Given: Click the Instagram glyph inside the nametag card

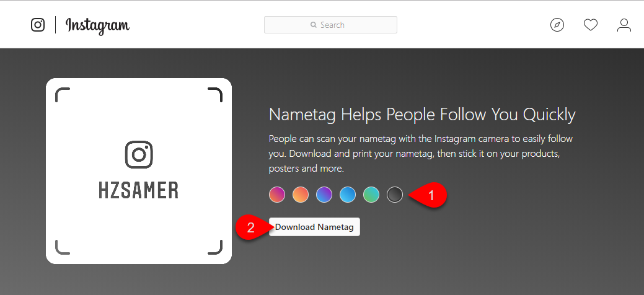Looking at the screenshot, I should [x=139, y=155].
